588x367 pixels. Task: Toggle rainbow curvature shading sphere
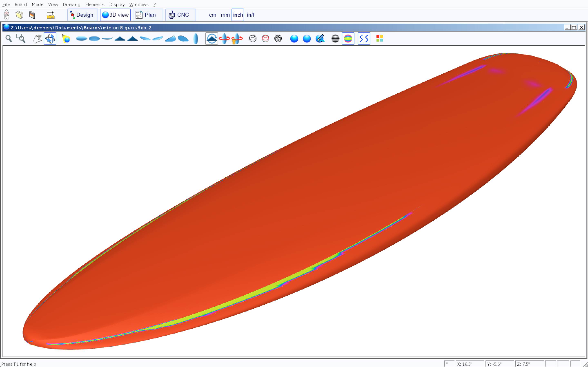pos(348,39)
